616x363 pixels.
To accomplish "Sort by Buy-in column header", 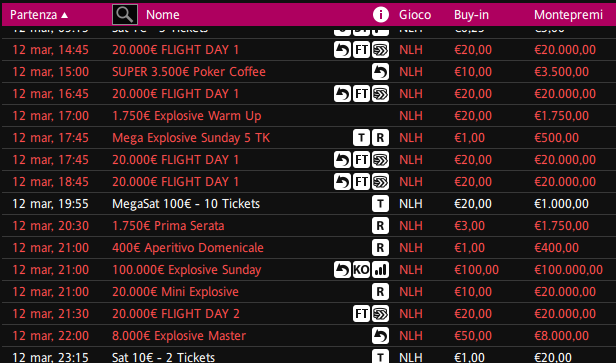I will 471,15.
